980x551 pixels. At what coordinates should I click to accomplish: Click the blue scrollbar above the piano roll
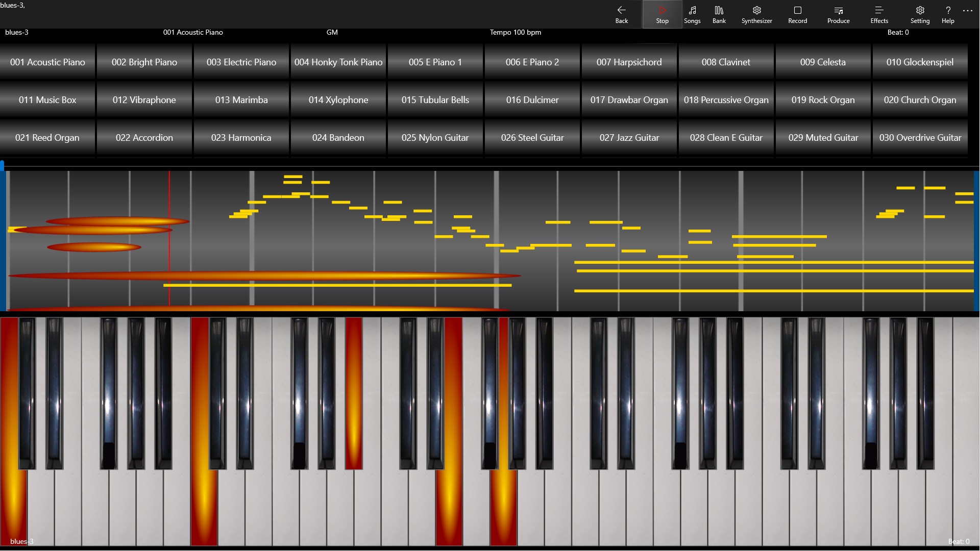2,164
